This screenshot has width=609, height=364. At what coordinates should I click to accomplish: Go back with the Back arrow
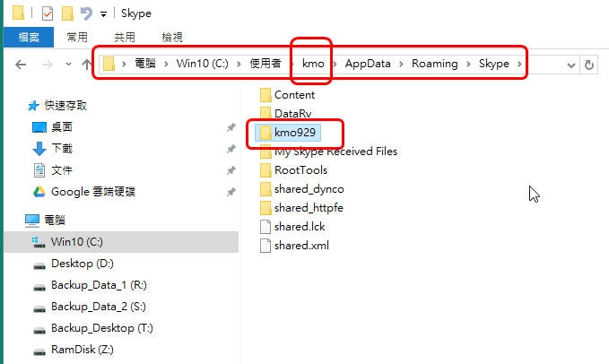click(21, 64)
